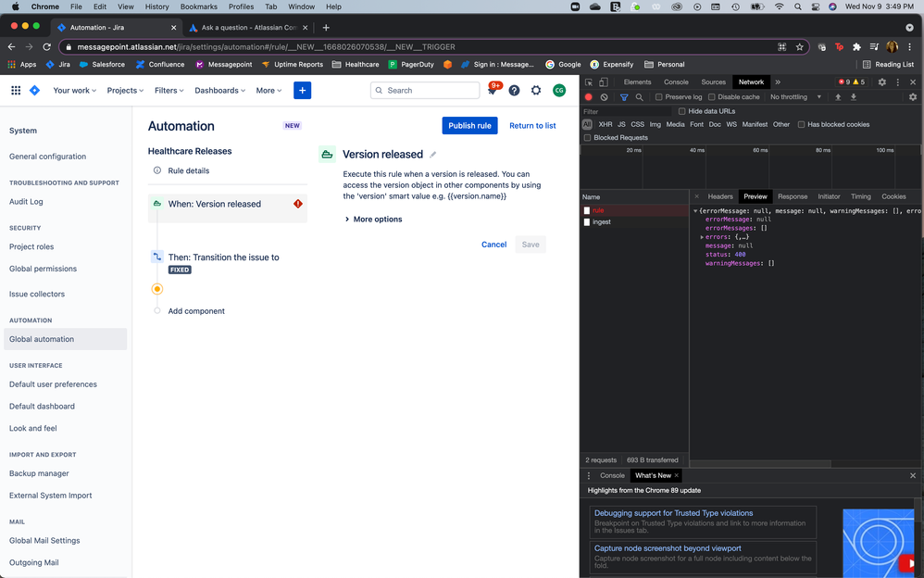The height and width of the screenshot is (578, 924).
Task: Open the Jira help question mark
Action: click(515, 90)
